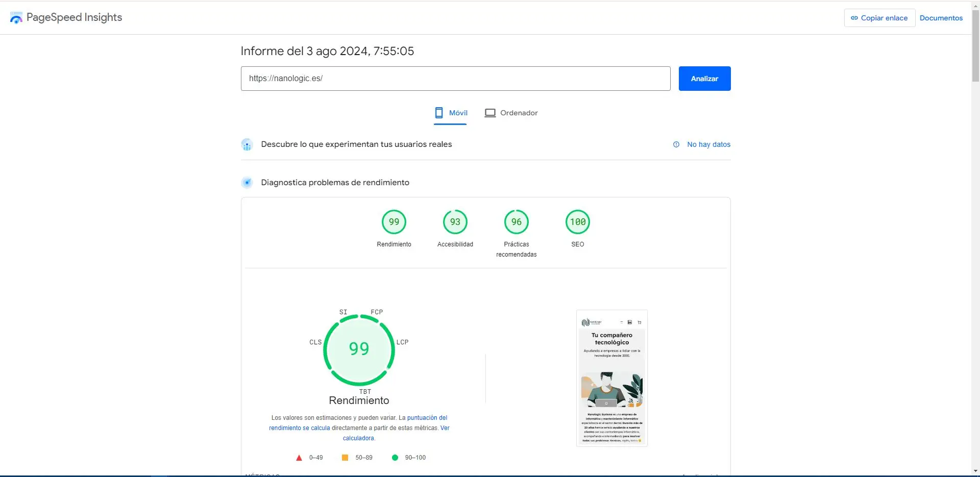Click the No hay datos link
This screenshot has width=980, height=477.
coord(708,144)
